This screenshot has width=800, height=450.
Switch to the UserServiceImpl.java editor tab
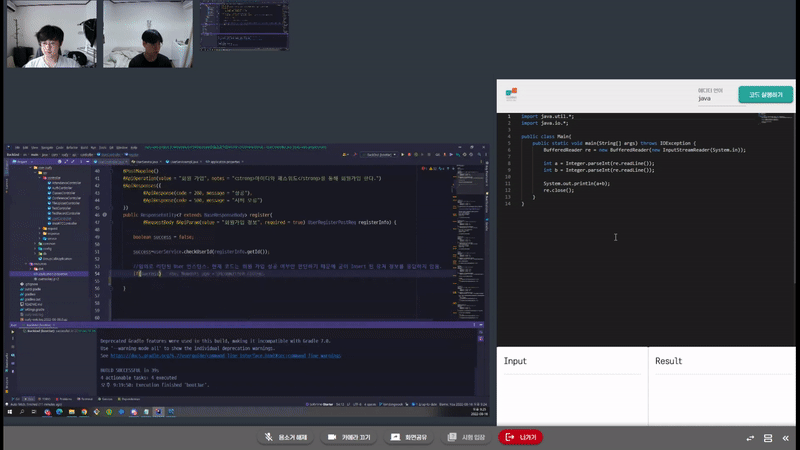(183, 162)
